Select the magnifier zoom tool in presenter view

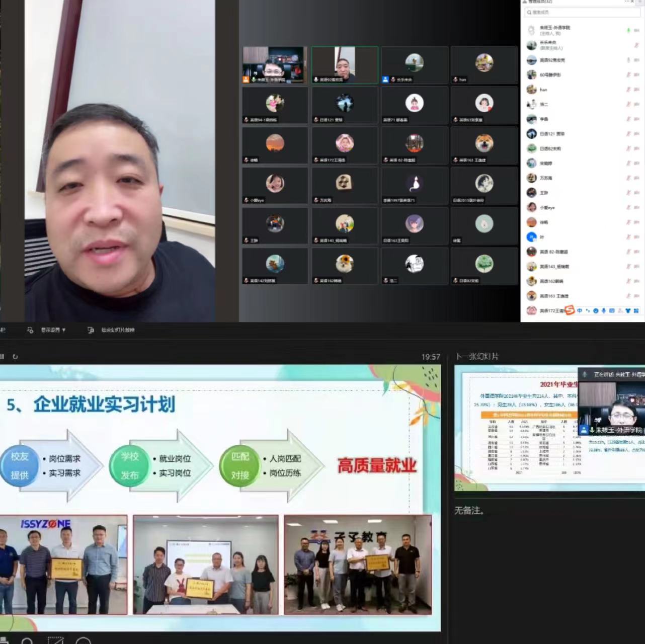click(x=26, y=640)
